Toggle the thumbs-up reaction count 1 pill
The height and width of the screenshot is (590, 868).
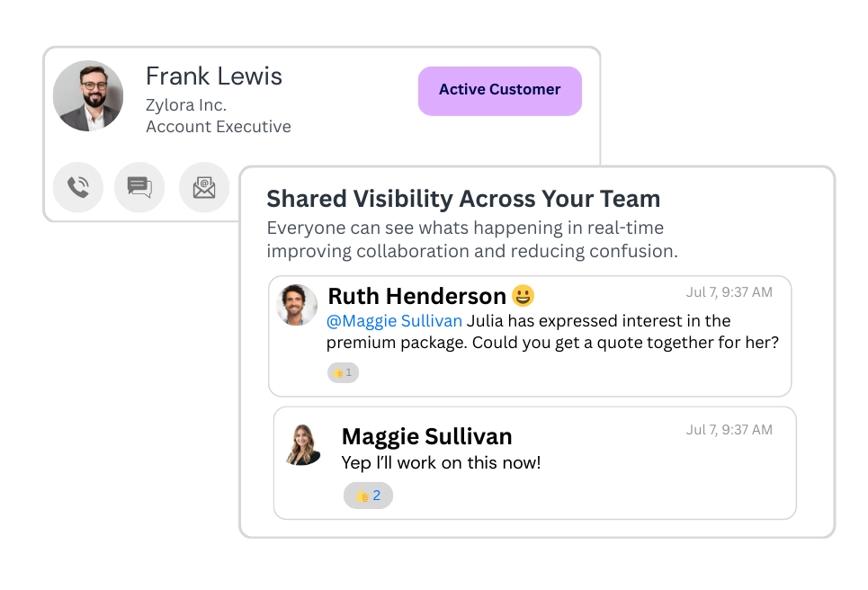point(343,371)
